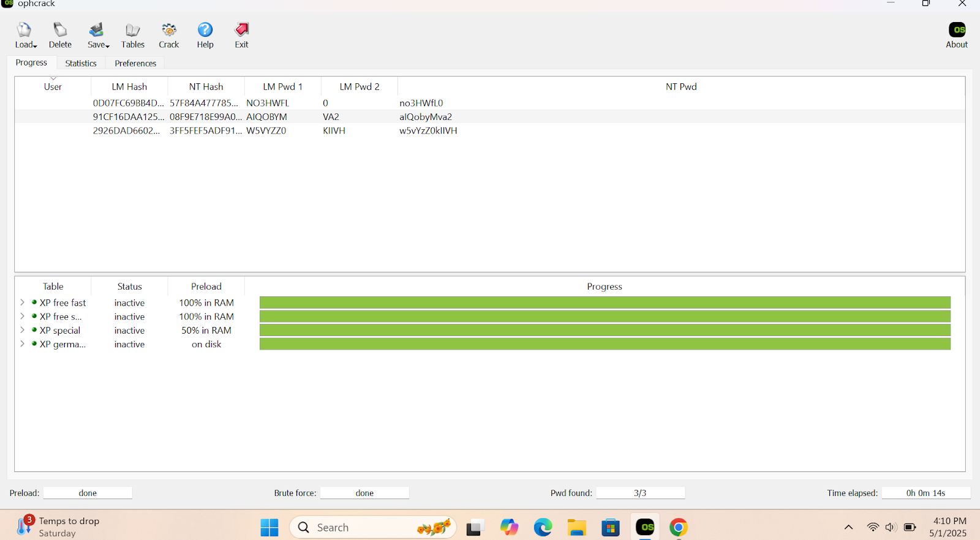980x540 pixels.
Task: Select green dot of XP germa... table
Action: [x=34, y=344]
